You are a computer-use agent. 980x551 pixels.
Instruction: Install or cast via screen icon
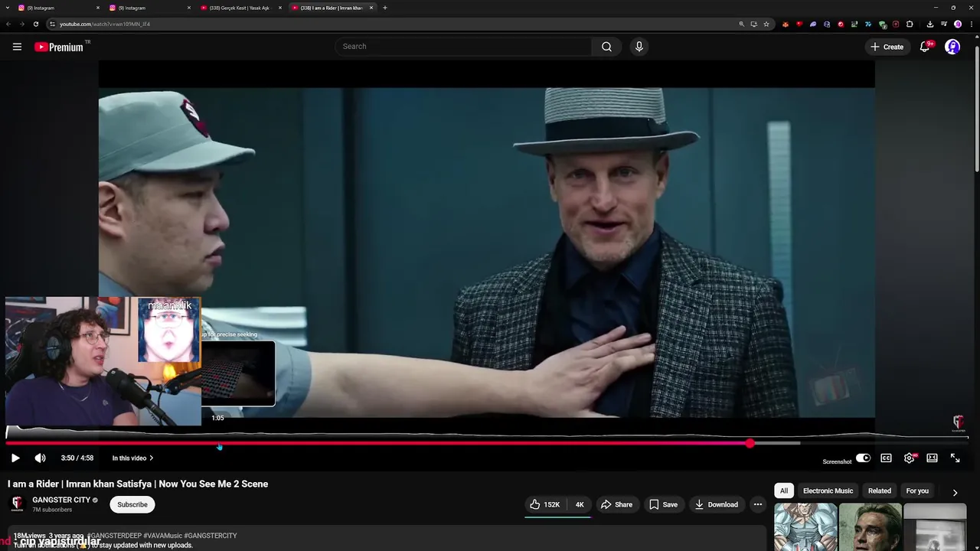(x=754, y=24)
